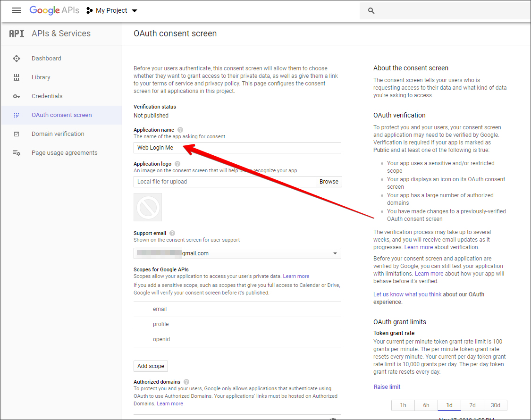The width and height of the screenshot is (531, 420).
Task: Click the search bar at top
Action: [445, 10]
